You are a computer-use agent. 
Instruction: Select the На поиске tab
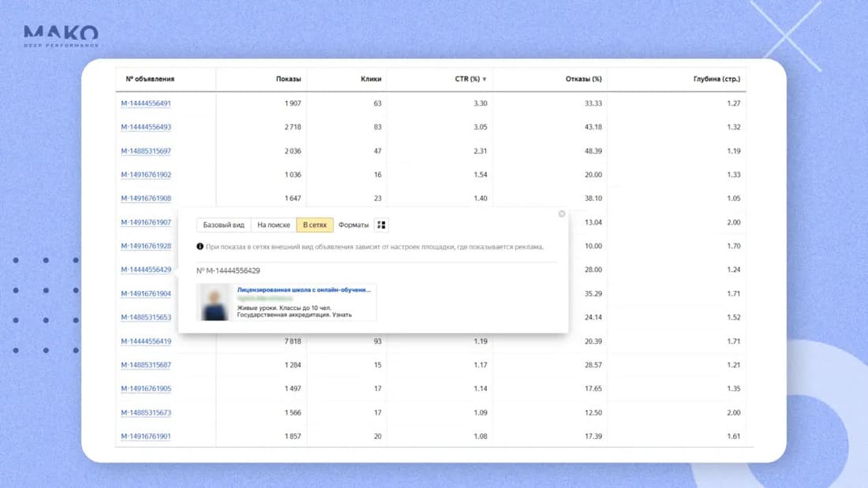pyautogui.click(x=274, y=225)
